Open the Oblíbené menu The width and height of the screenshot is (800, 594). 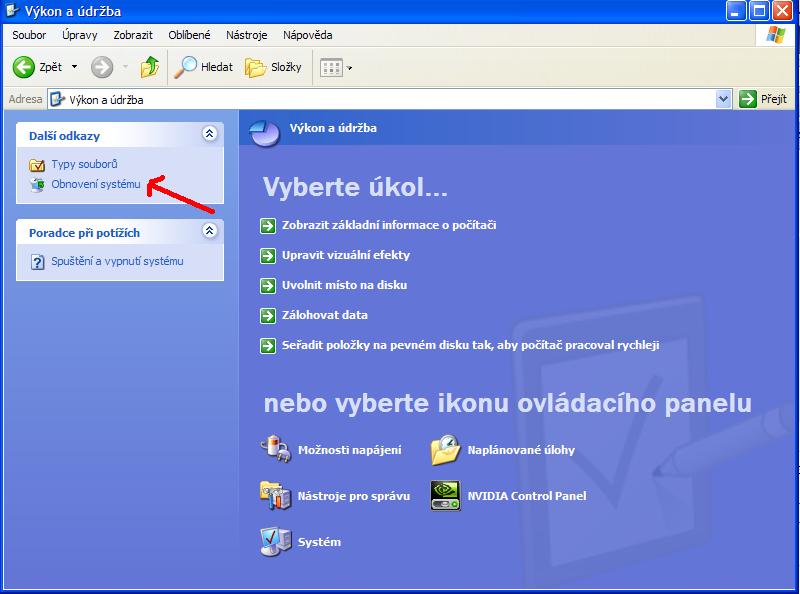coord(189,35)
